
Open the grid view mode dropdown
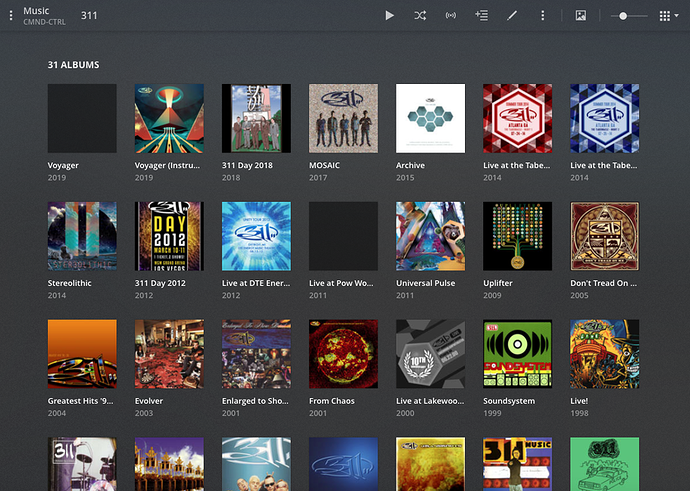click(669, 16)
